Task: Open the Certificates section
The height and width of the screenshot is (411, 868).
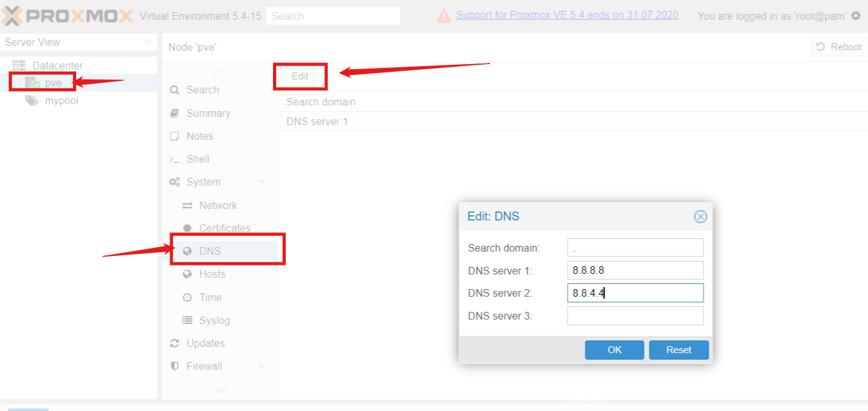Action: pyautogui.click(x=224, y=228)
